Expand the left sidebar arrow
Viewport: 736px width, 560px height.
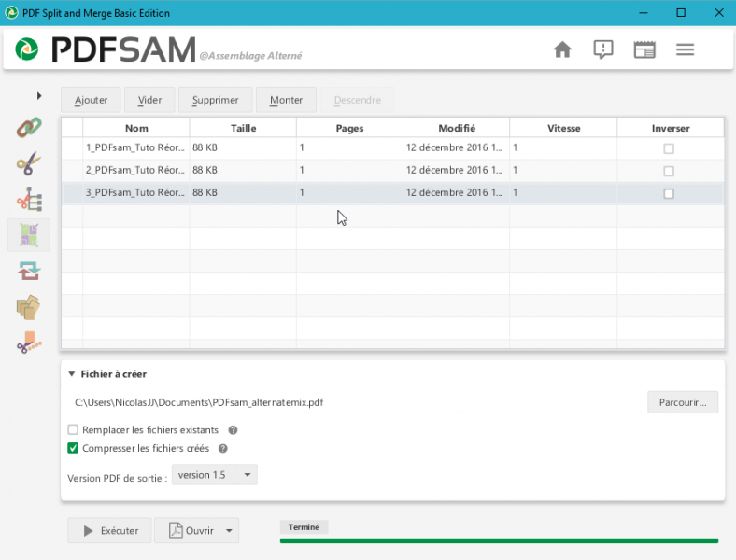[x=39, y=96]
